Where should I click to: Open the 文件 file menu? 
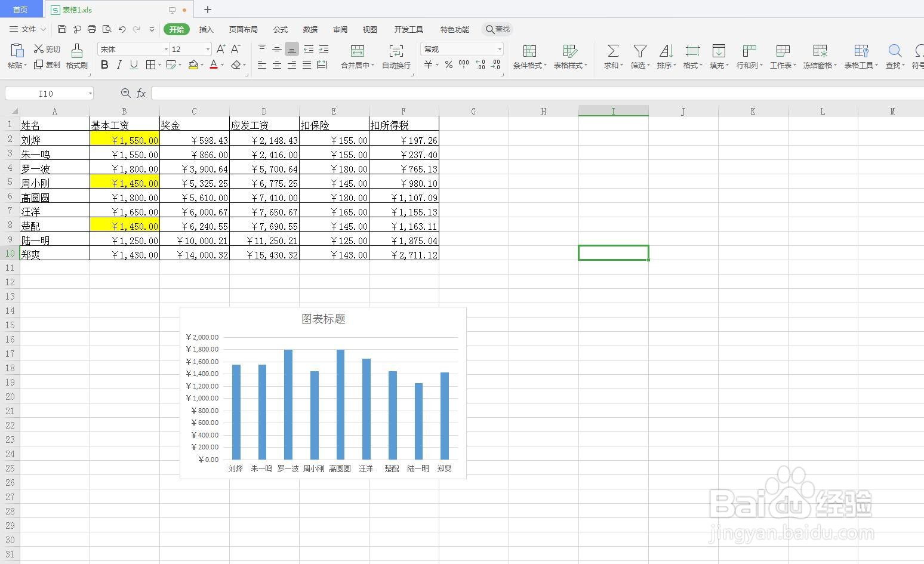pyautogui.click(x=27, y=29)
